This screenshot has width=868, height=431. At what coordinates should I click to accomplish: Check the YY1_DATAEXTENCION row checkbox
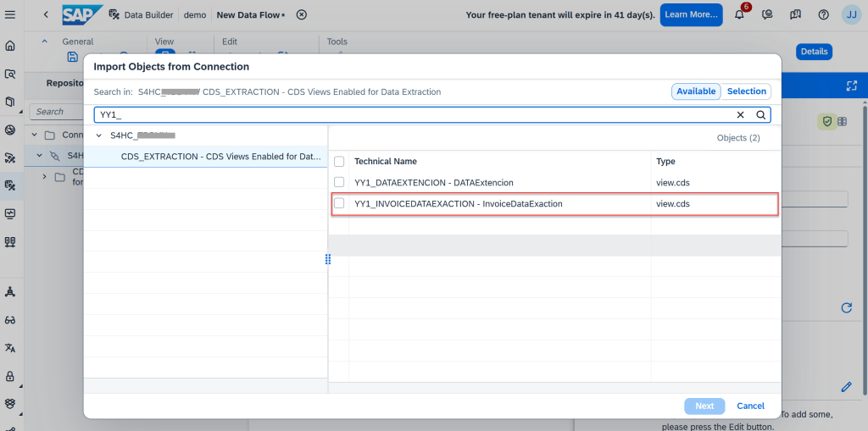[x=339, y=182]
